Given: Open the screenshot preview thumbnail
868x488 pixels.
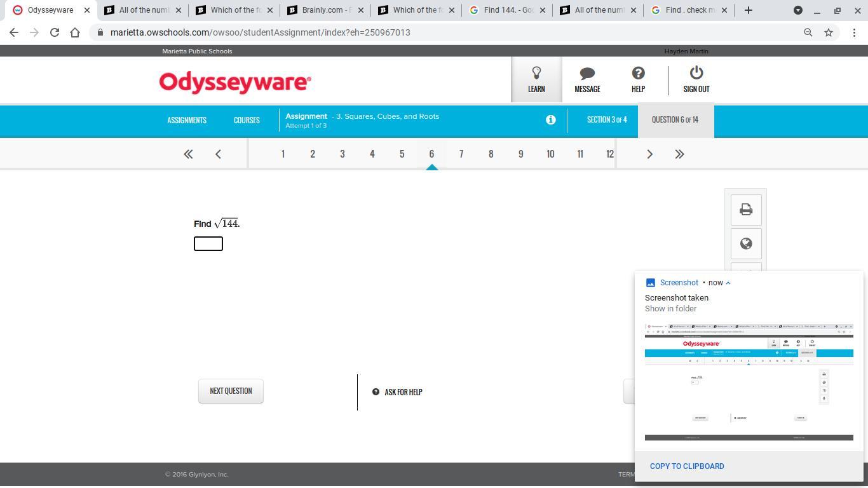Looking at the screenshot, I should tap(749, 383).
